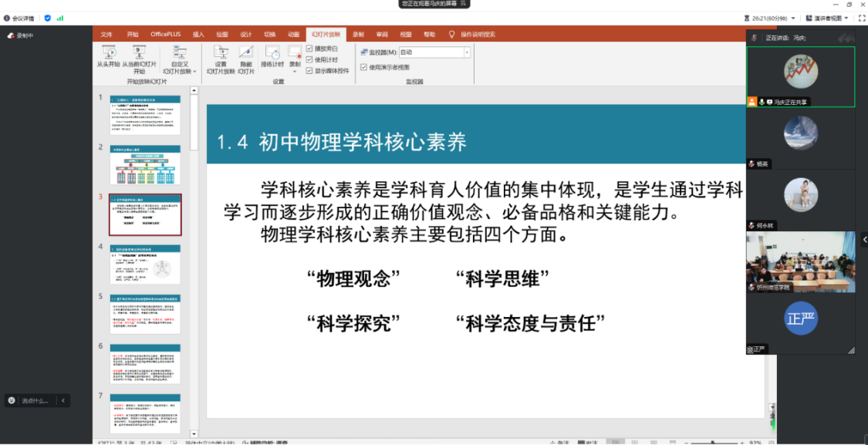Disable 使用演示者视图 checkbox
Viewport: 868px width, 445px height.
click(364, 67)
